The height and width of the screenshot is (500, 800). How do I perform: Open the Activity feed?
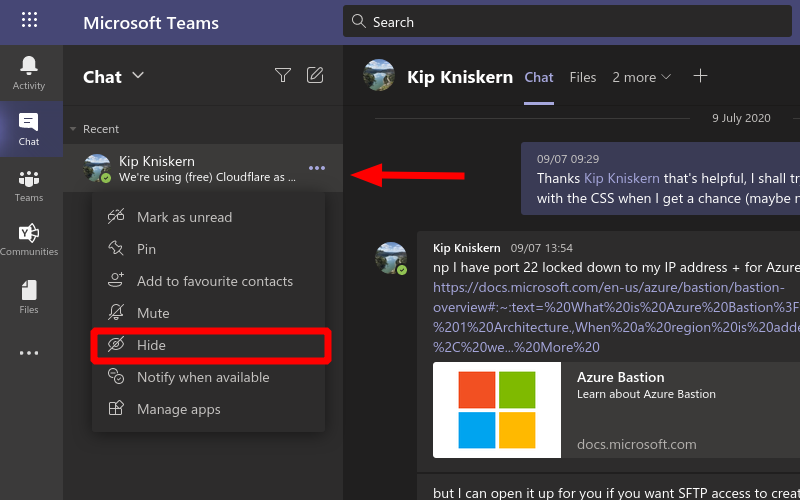[x=29, y=72]
